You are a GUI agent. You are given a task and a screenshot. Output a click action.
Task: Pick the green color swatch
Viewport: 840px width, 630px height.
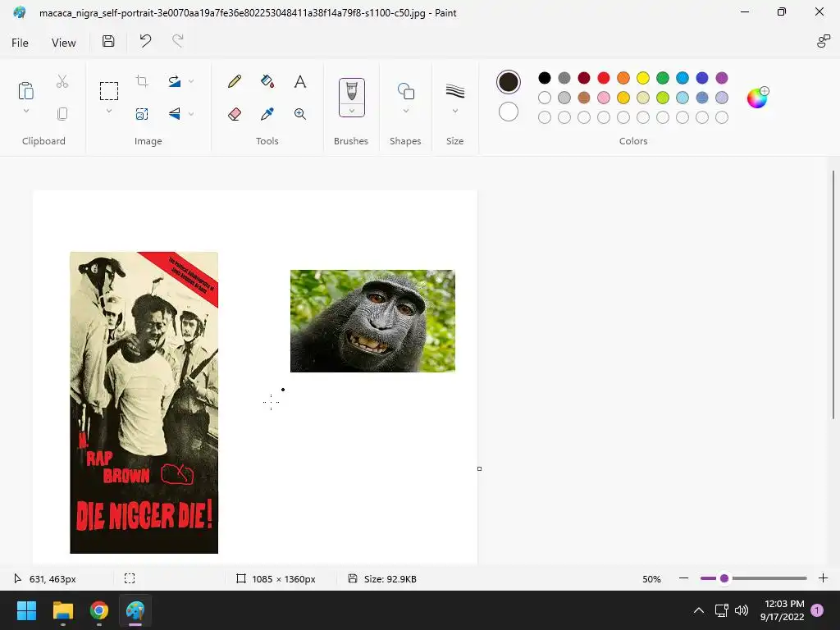(663, 78)
